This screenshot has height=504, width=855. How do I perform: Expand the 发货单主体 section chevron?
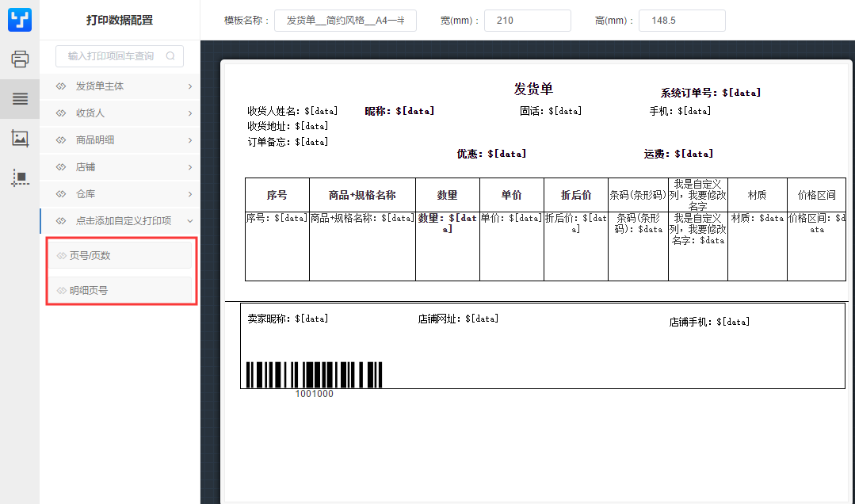189,86
